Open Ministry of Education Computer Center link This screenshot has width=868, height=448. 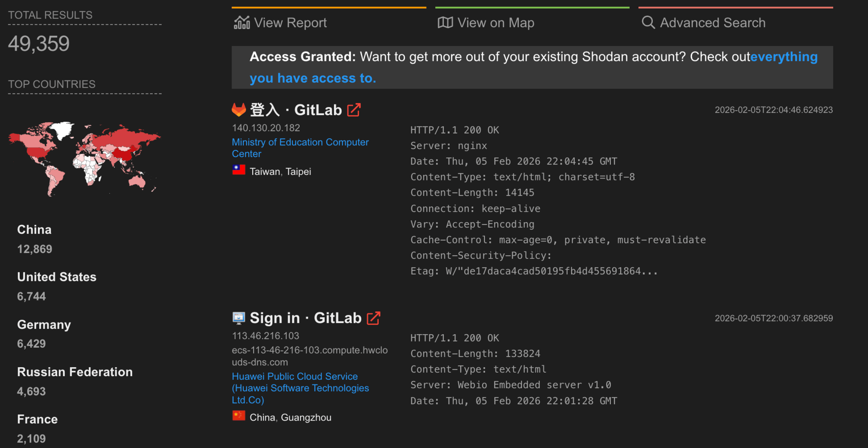click(300, 143)
